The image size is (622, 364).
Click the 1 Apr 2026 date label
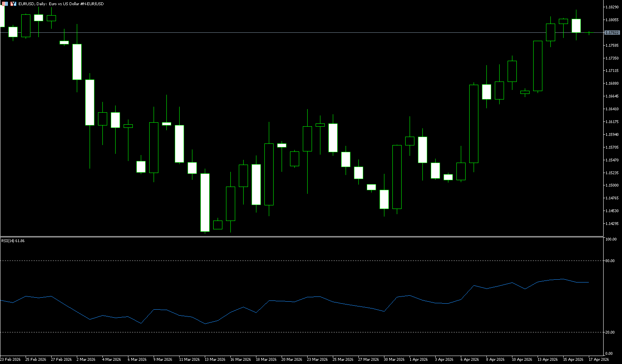tap(418, 360)
